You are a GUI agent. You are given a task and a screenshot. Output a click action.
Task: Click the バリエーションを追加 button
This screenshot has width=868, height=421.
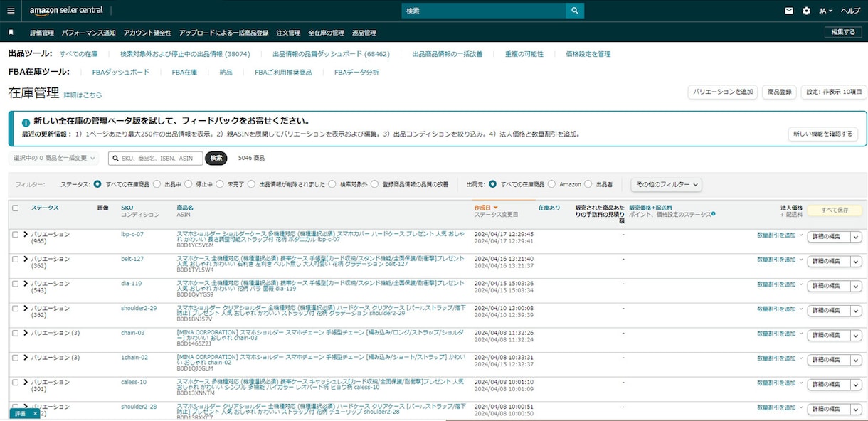(x=723, y=92)
